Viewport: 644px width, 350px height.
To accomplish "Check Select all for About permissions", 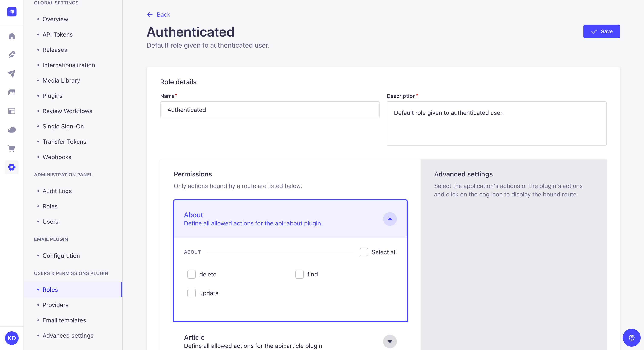I will (364, 252).
